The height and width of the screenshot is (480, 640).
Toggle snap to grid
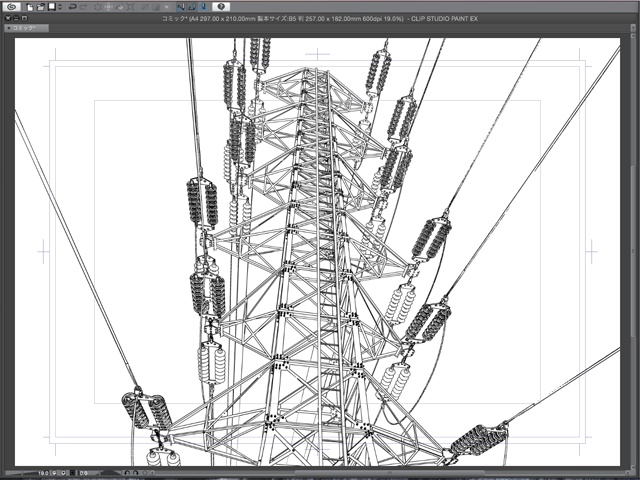(x=203, y=7)
